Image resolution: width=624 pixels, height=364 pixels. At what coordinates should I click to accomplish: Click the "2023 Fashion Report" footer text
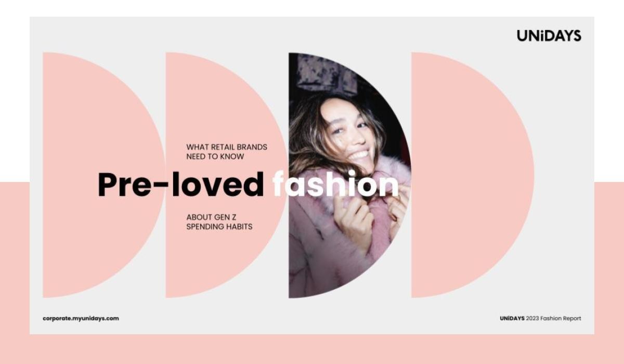coord(554,318)
